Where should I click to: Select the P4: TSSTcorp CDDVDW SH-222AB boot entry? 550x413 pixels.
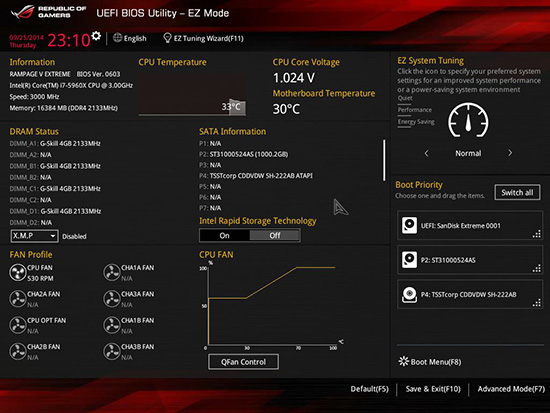470,294
